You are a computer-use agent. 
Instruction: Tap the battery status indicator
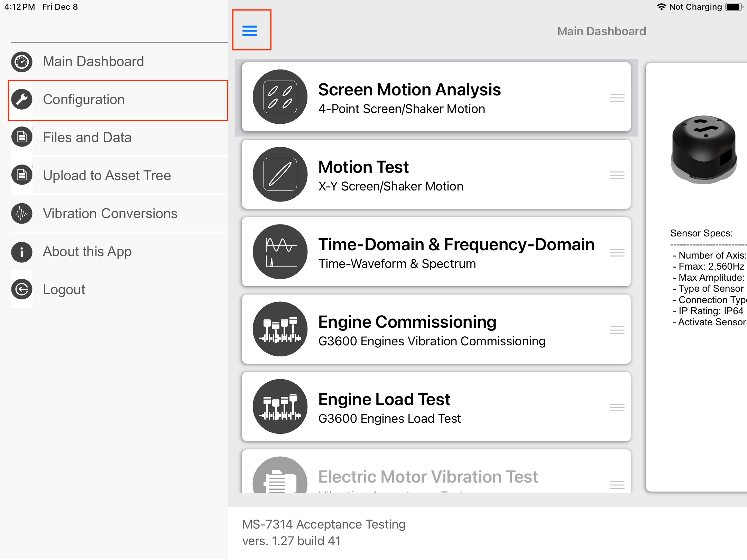[734, 7]
